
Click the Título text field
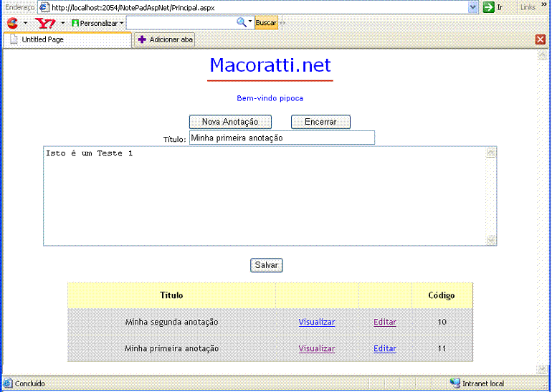282,138
